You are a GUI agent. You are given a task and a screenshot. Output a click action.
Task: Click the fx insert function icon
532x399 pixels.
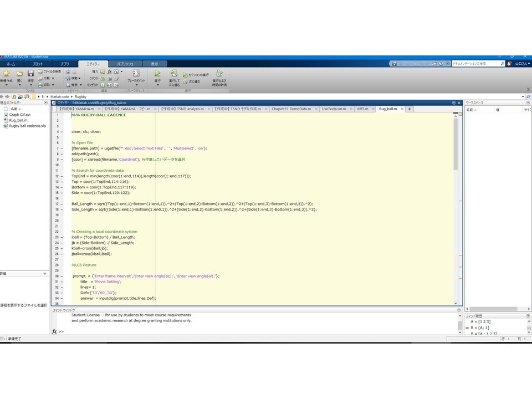pyautogui.click(x=110, y=71)
